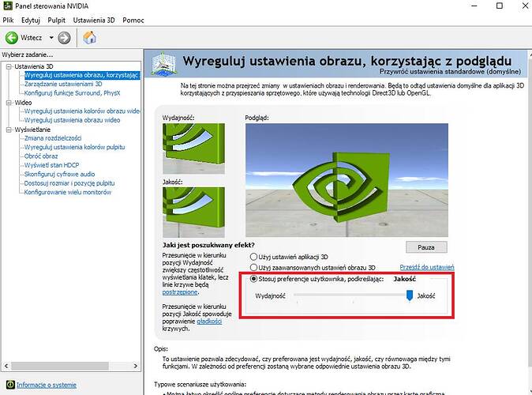Click the Przejdź do ustawień link
Screen dimensions: 532x395
point(427,267)
